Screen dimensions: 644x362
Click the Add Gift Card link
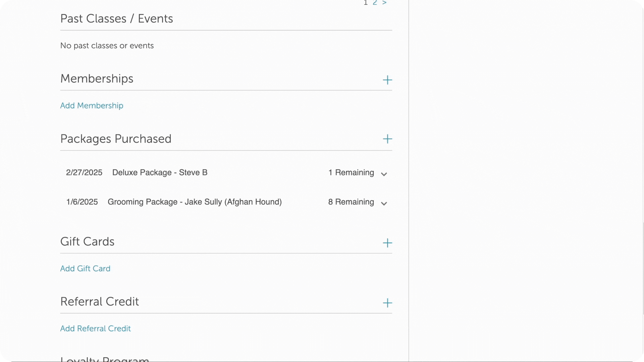click(85, 268)
